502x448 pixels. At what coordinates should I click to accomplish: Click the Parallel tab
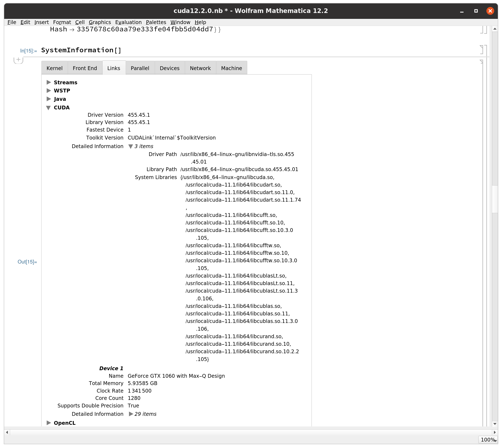[140, 68]
